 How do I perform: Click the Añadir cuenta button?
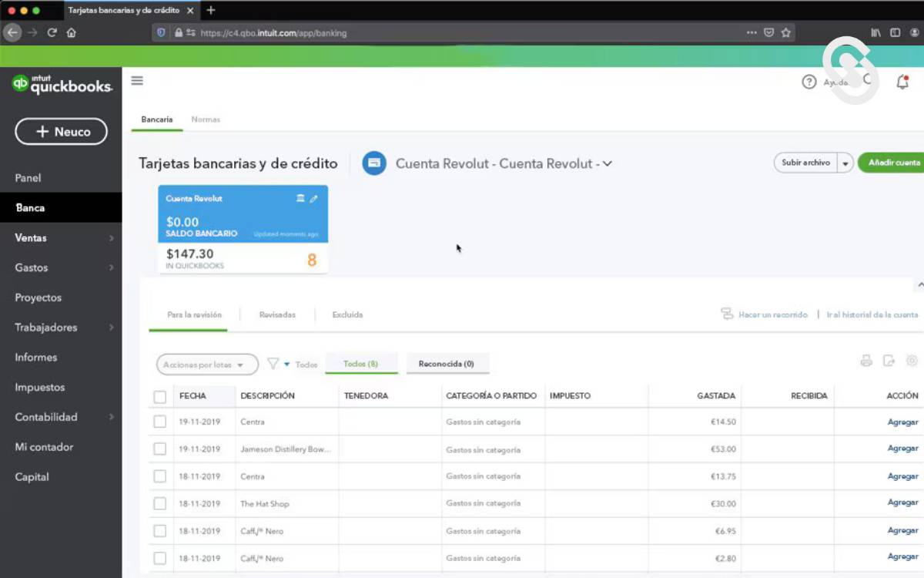[893, 163]
